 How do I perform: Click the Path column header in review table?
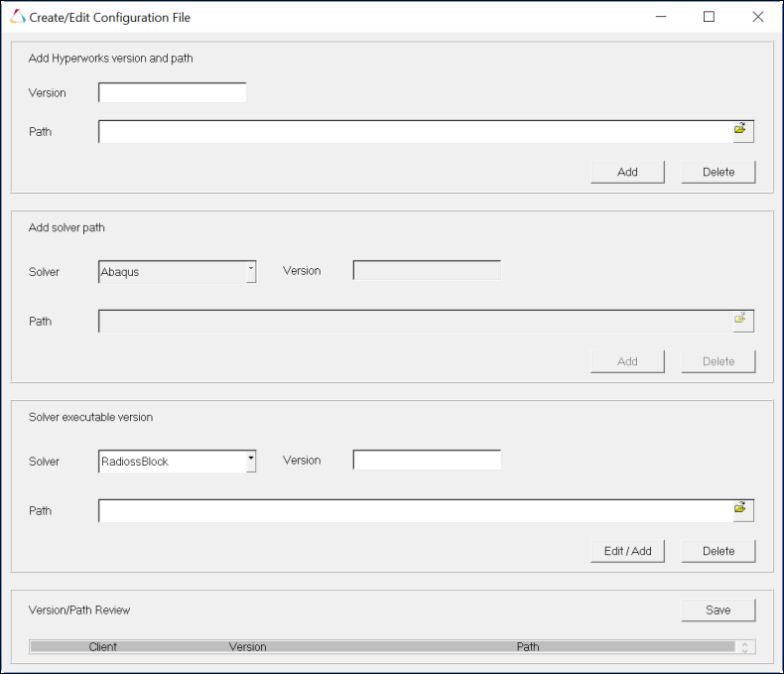pyautogui.click(x=528, y=646)
